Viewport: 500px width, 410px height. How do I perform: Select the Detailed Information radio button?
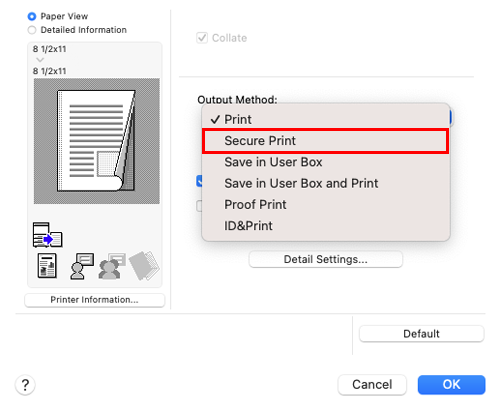click(32, 30)
